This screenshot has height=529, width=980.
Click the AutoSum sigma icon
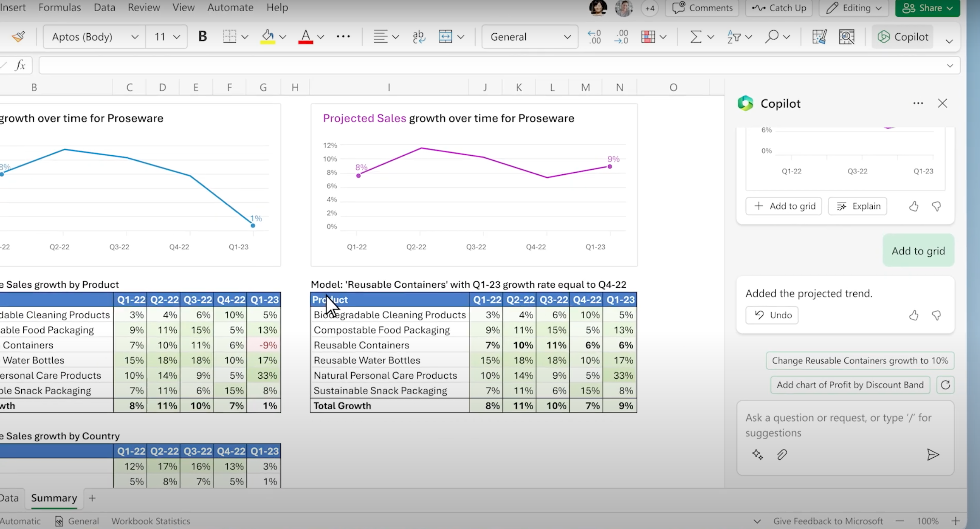pos(696,37)
